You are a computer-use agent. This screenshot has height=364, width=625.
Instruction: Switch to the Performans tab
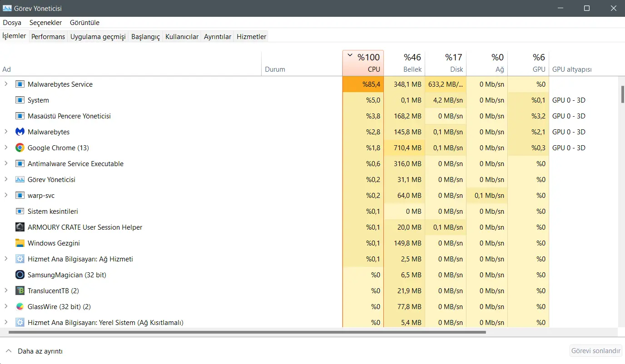(48, 37)
